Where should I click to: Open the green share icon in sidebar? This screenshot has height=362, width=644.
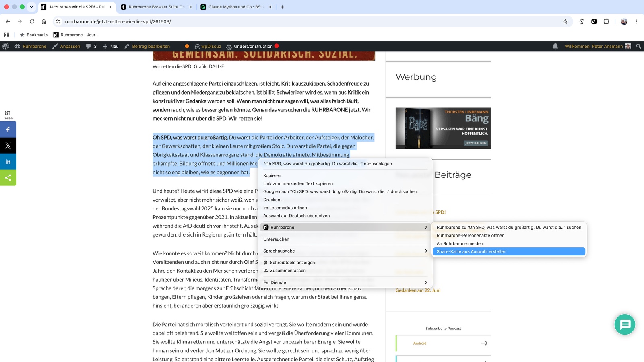tap(8, 178)
